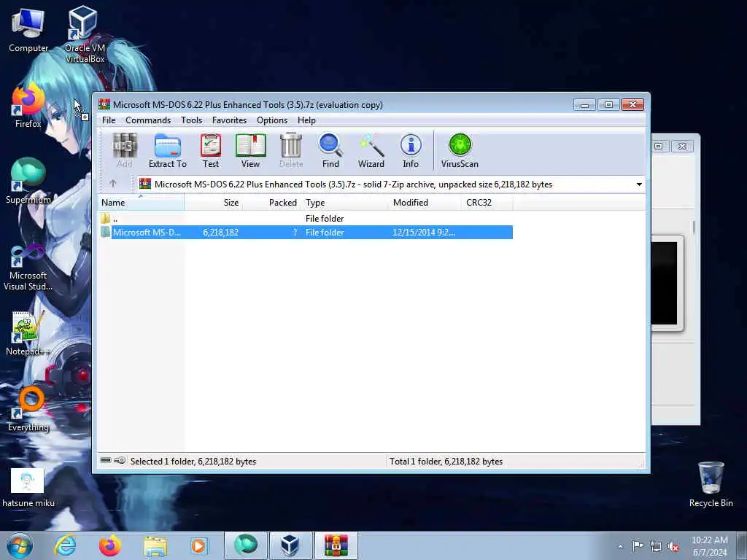
Task: Open Windows Explorer from taskbar
Action: pos(155,545)
